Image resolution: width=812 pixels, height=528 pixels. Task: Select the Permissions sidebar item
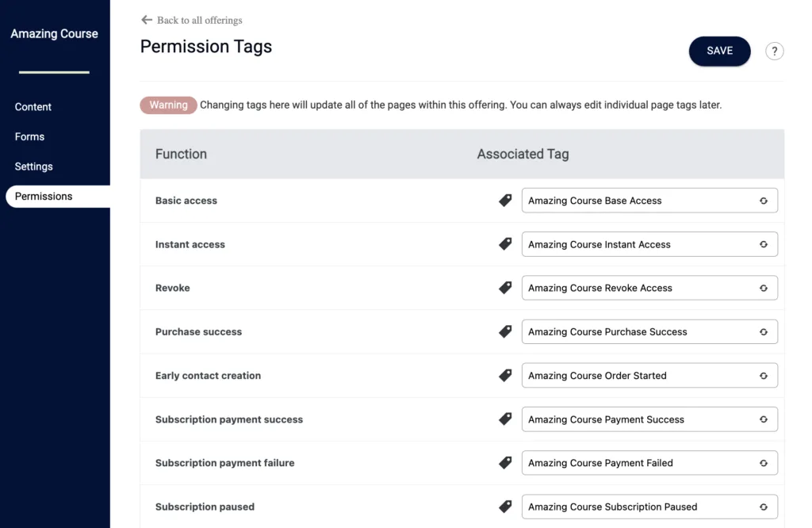(58, 196)
